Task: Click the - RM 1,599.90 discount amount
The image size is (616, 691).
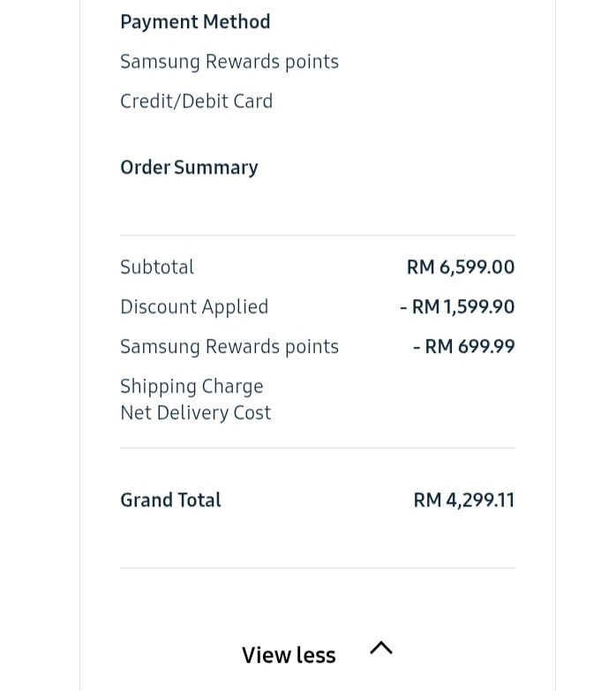Action: pyautogui.click(x=457, y=307)
